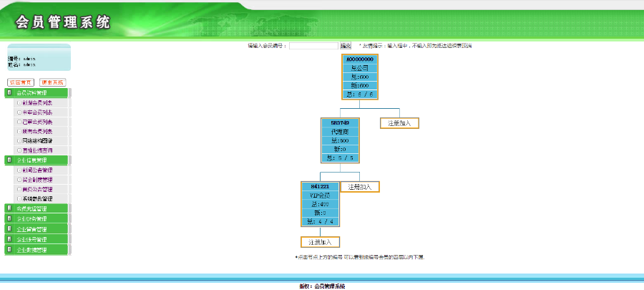The width and height of the screenshot is (644, 290).
Task: Click the 姓名: admin text
Action: point(21,64)
